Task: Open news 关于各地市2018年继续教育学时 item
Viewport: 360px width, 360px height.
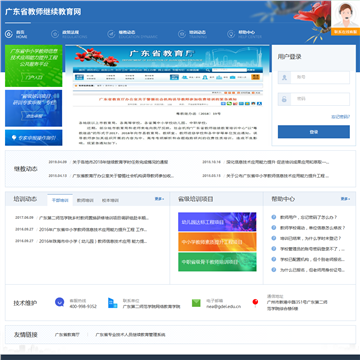Action: click(x=120, y=162)
